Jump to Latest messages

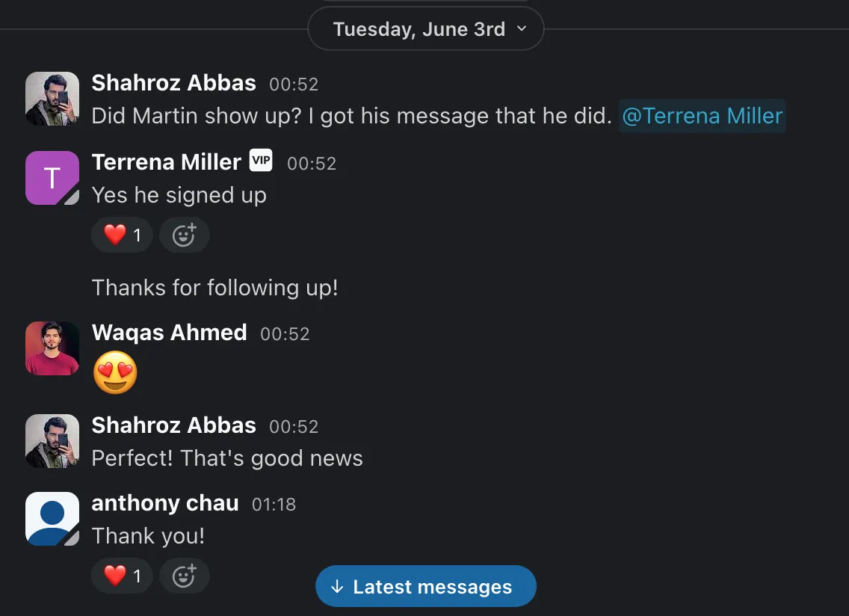[x=425, y=587]
